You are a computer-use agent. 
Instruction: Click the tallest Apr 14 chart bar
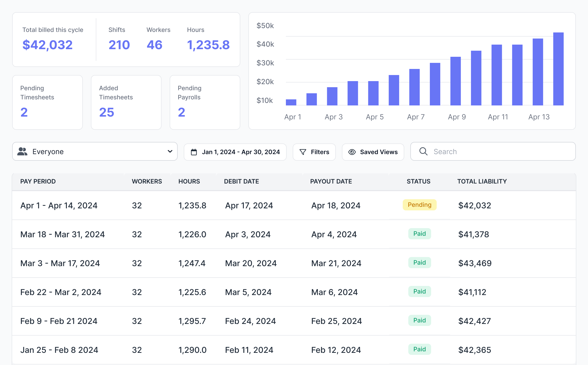click(558, 69)
